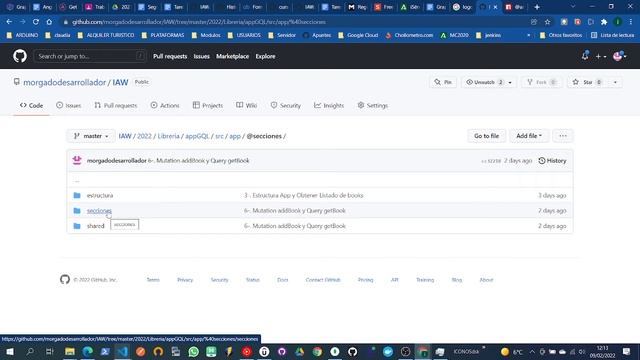
Task: Open Visual Studio Code from taskbar
Action: (x=122, y=351)
